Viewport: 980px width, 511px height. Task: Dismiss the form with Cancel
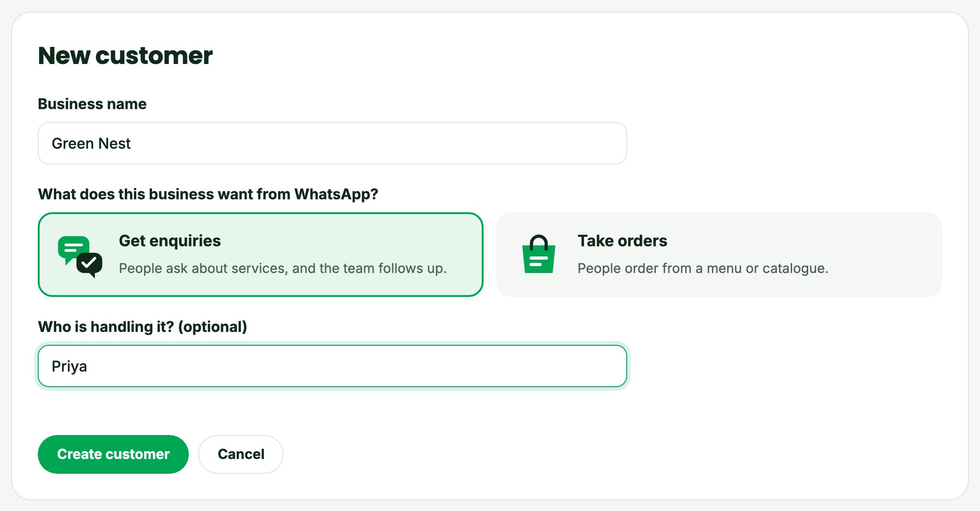point(241,454)
